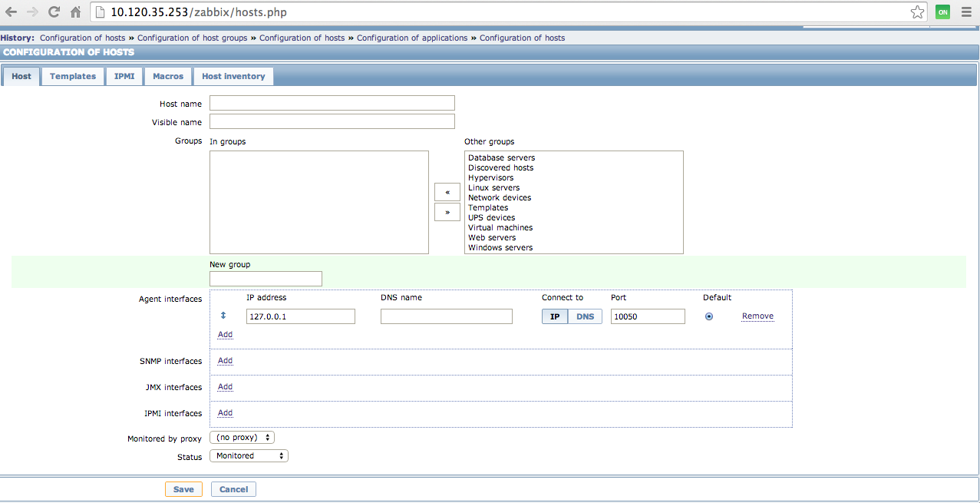This screenshot has width=980, height=503.
Task: Click the agent interface reorder arrow icon
Action: [x=223, y=316]
